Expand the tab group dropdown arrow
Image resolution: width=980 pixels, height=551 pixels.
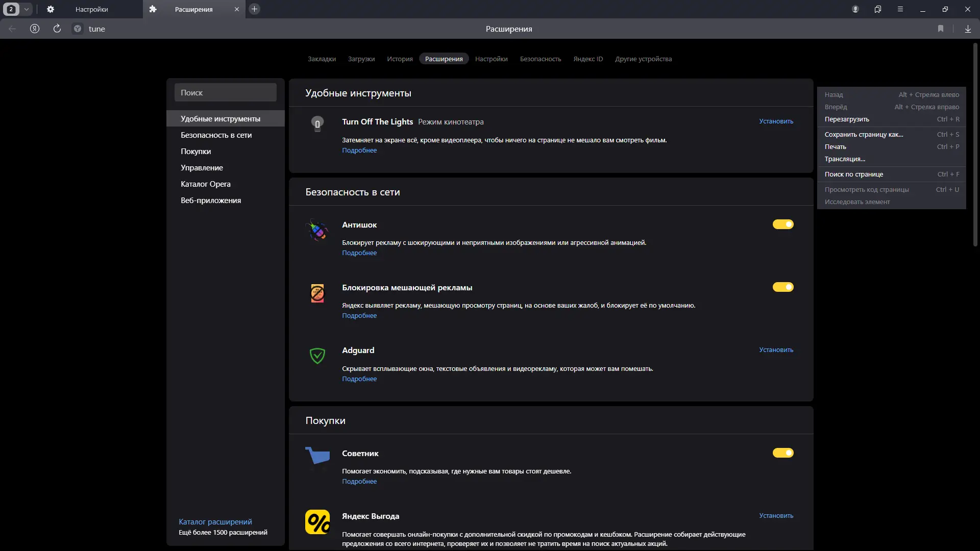pyautogui.click(x=27, y=9)
